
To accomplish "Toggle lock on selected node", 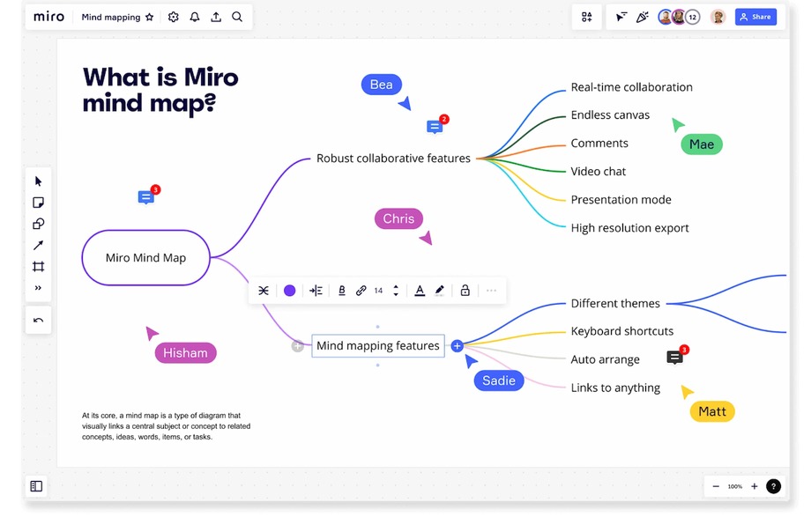I will coord(465,291).
